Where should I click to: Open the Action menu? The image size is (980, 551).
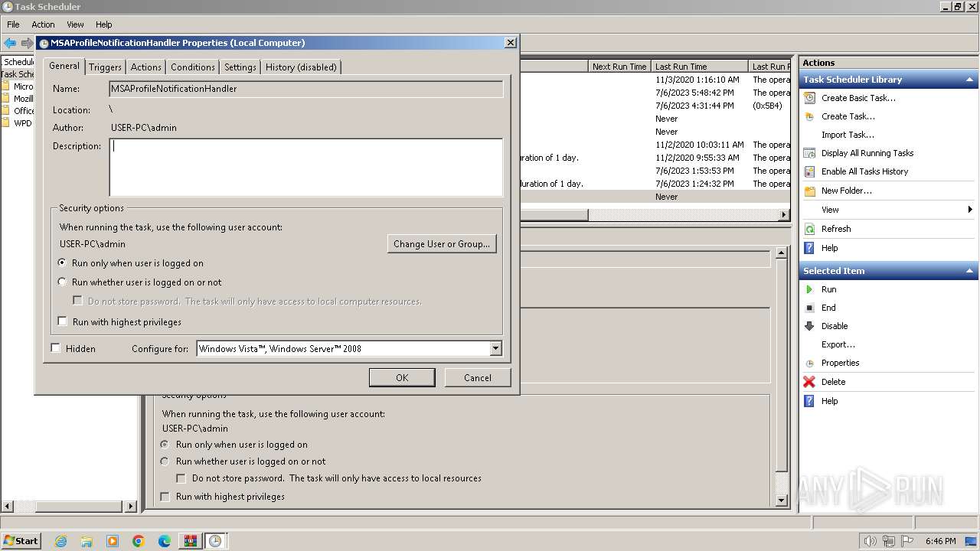43,24
